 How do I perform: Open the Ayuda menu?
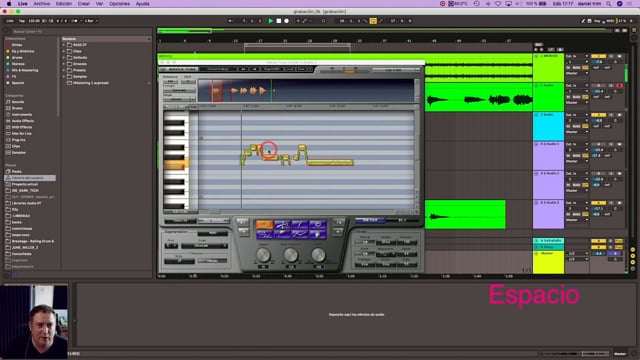pyautogui.click(x=142, y=4)
